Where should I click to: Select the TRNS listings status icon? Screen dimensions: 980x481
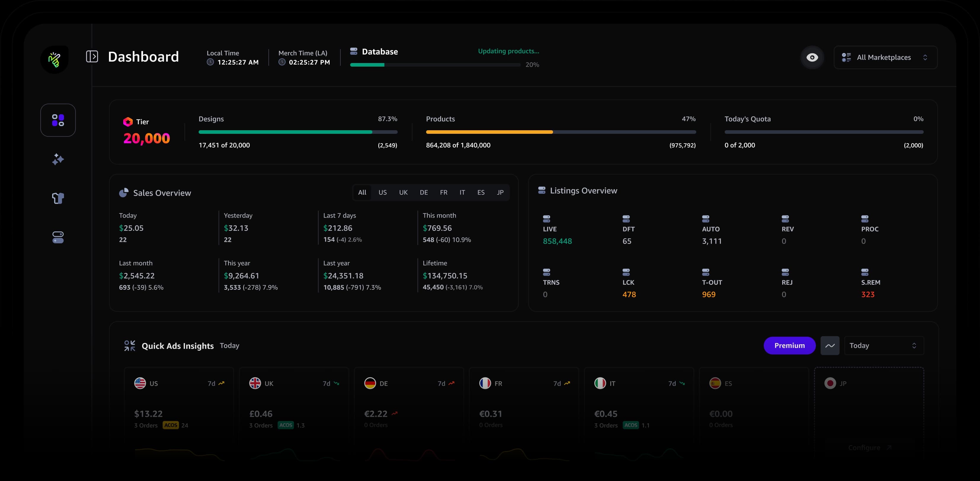tap(547, 272)
